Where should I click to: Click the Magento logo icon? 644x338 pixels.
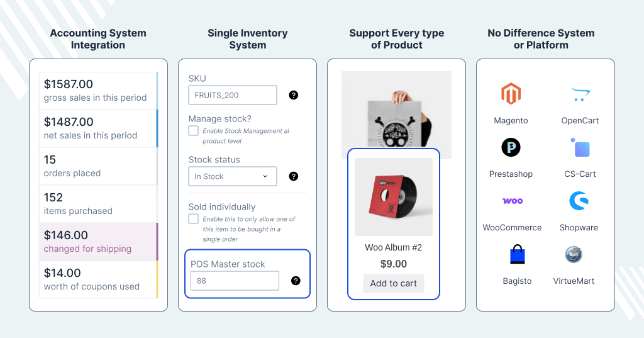point(511,94)
